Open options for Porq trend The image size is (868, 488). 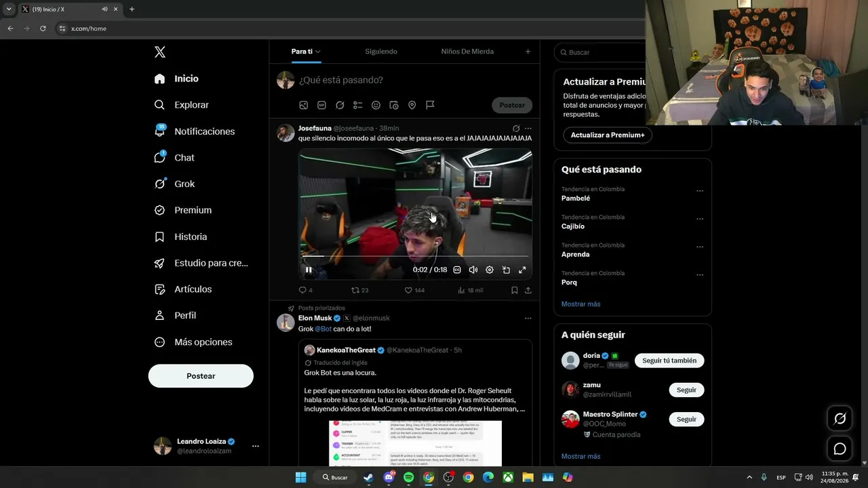pyautogui.click(x=700, y=275)
